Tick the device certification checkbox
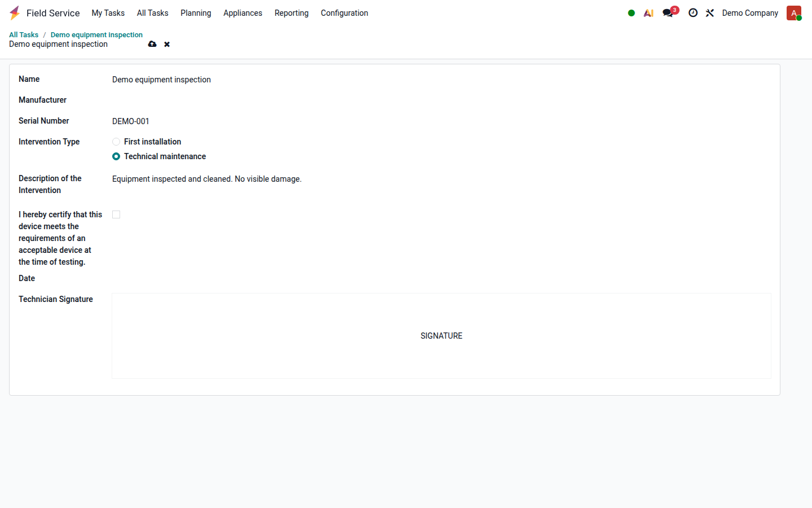The image size is (812, 508). click(116, 214)
